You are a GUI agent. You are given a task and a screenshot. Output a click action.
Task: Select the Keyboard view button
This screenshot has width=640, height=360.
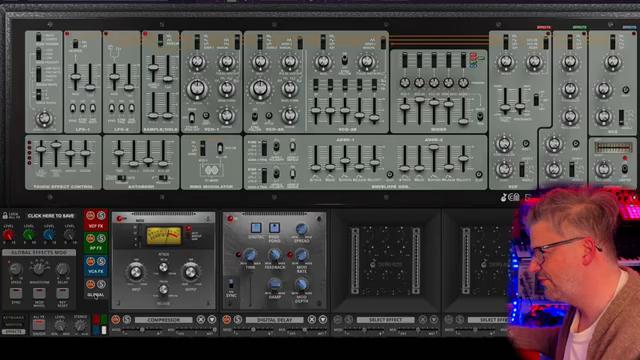(14, 318)
